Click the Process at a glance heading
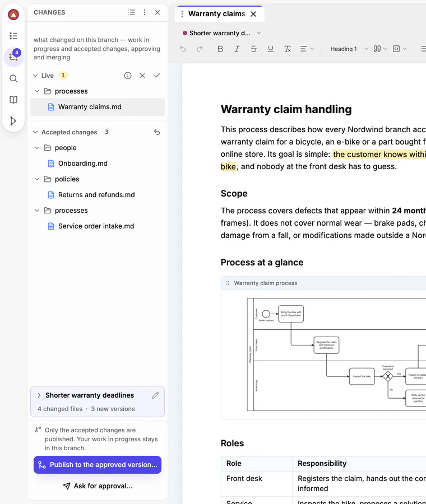426x504 pixels. pyautogui.click(x=262, y=262)
